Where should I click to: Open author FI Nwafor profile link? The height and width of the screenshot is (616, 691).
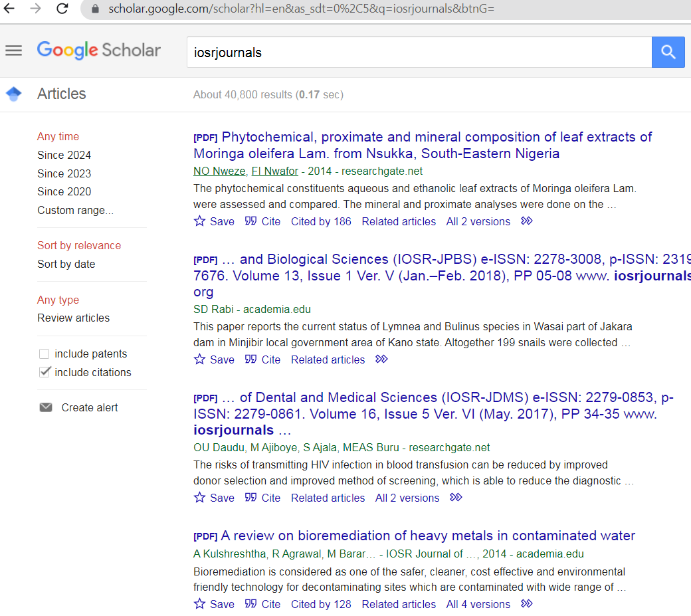(275, 171)
